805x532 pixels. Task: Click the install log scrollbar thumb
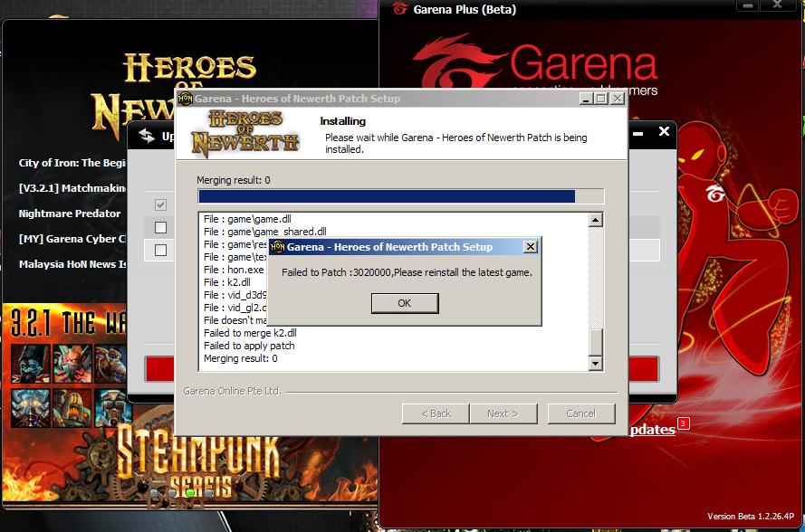coord(596,342)
